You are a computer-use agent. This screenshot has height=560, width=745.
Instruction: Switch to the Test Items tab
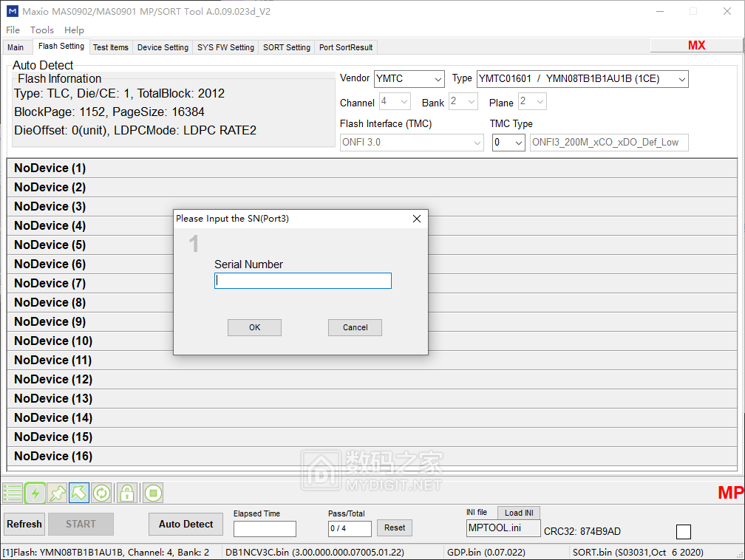coord(111,47)
